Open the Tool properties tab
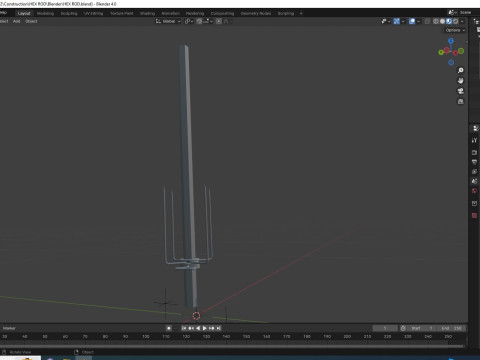Image resolution: width=480 pixels, height=360 pixels. tap(474, 140)
